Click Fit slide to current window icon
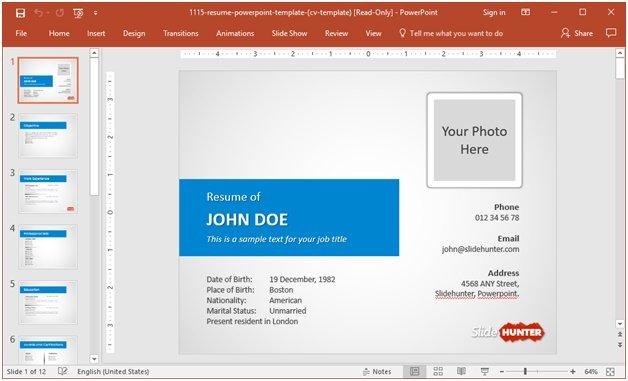 [x=610, y=372]
